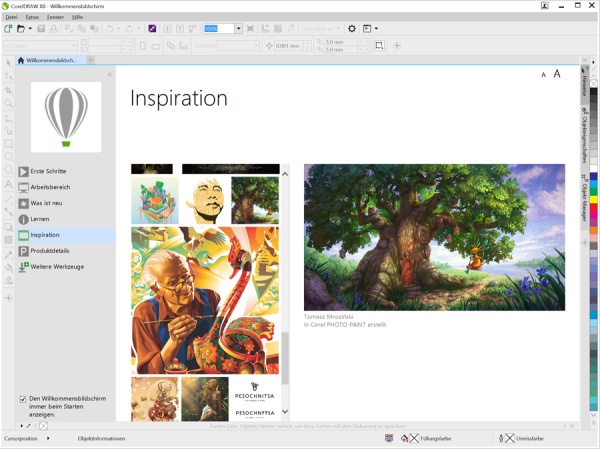
Task: Open the Objekt-Manager docker tab
Action: tap(585, 199)
